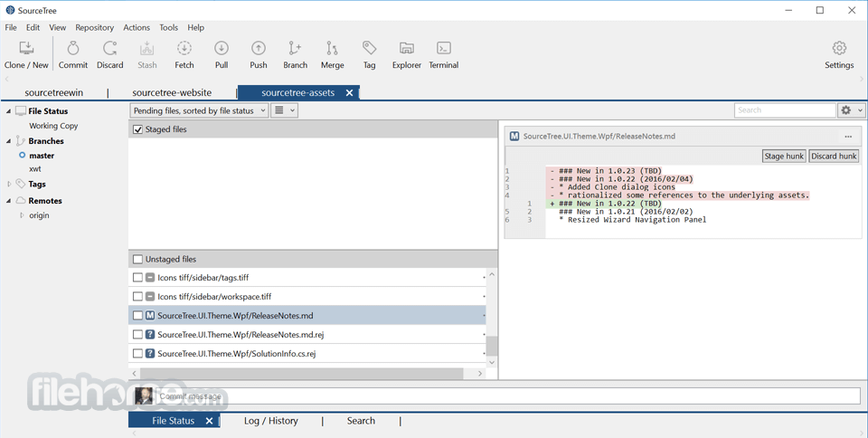Open the gear options dropdown near Search
Viewport: 868px width, 438px height.
coord(851,110)
